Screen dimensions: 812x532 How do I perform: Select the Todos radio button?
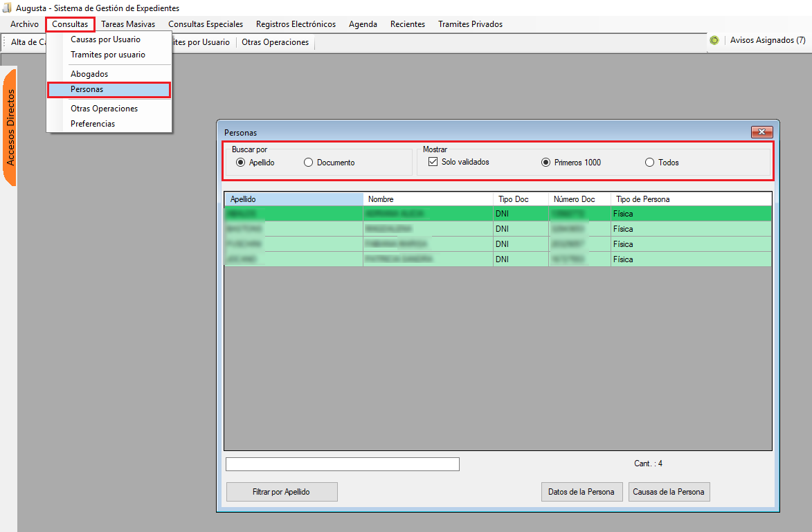pyautogui.click(x=649, y=163)
